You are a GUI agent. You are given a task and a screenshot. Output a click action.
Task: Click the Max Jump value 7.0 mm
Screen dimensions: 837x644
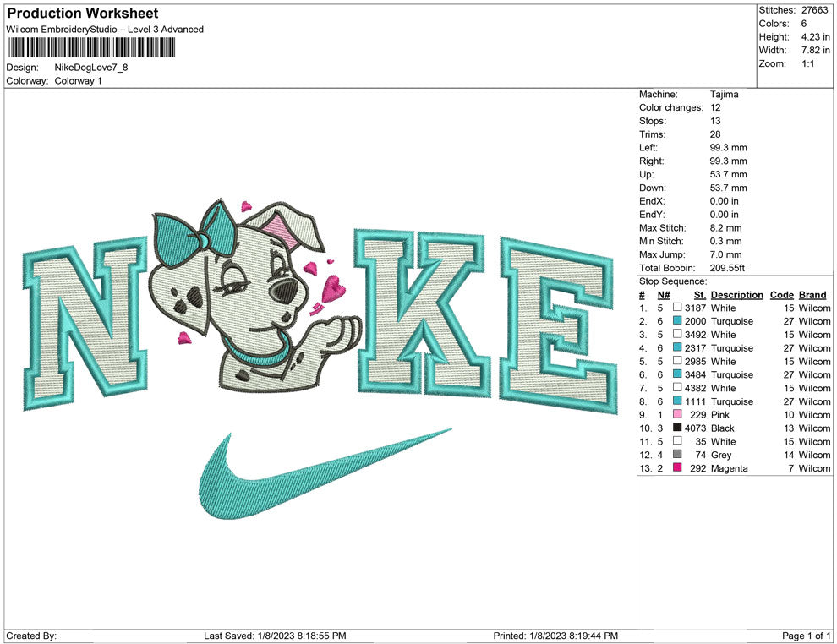725,254
